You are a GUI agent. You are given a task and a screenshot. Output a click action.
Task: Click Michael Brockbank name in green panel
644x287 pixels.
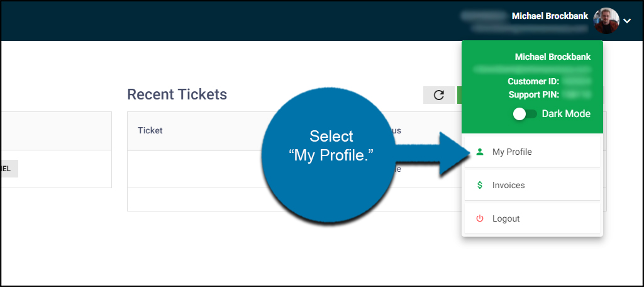(553, 57)
